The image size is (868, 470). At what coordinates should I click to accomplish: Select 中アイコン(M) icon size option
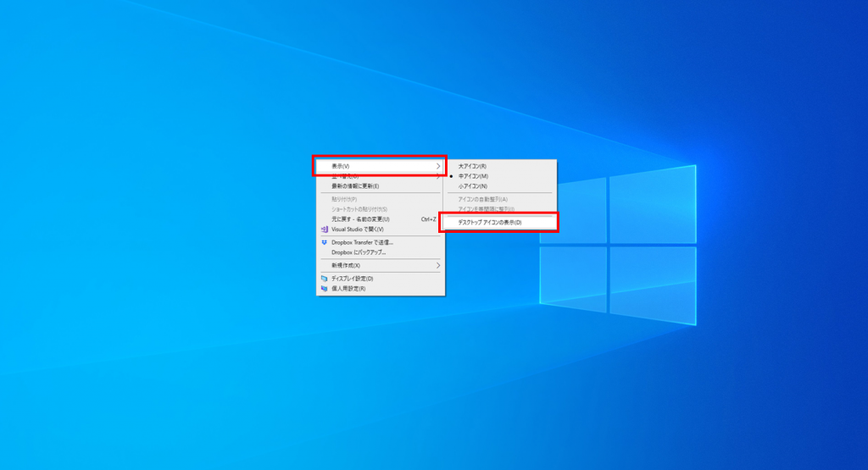click(x=500, y=176)
